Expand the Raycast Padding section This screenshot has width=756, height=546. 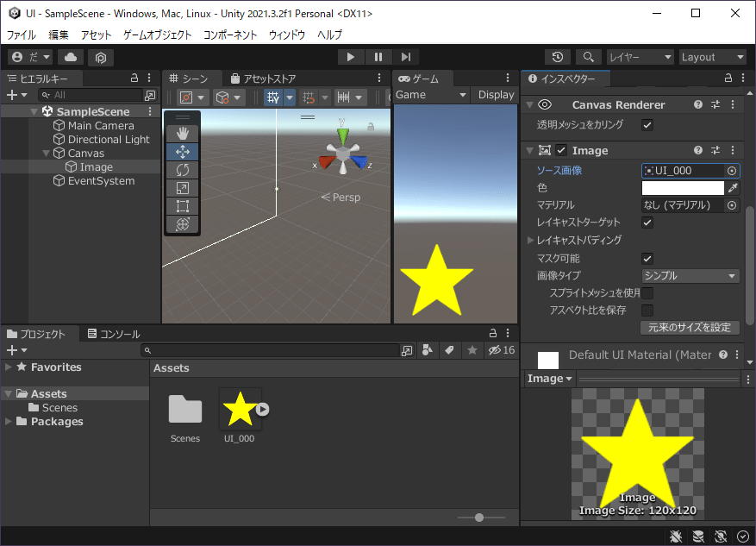coord(530,240)
